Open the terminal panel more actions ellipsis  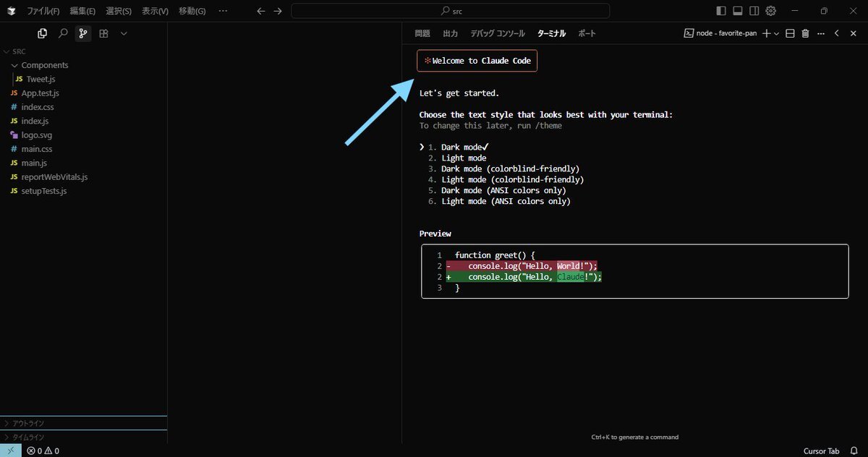tap(820, 33)
